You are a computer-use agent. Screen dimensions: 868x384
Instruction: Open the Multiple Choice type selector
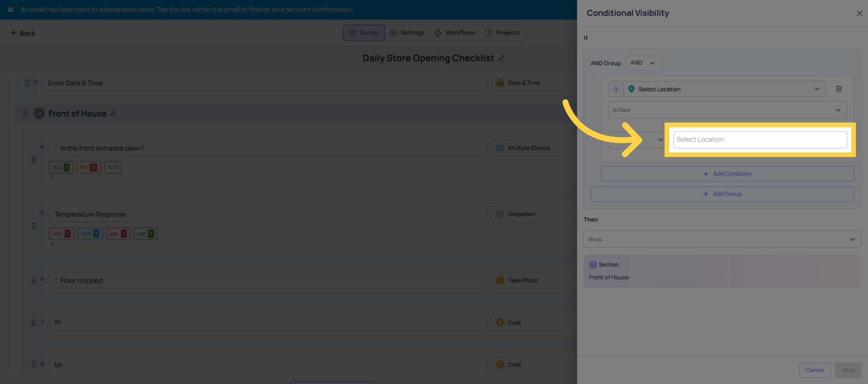(533, 148)
